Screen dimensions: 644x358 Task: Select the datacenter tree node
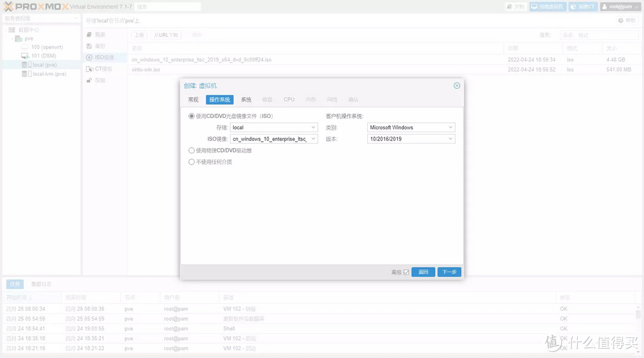point(29,30)
